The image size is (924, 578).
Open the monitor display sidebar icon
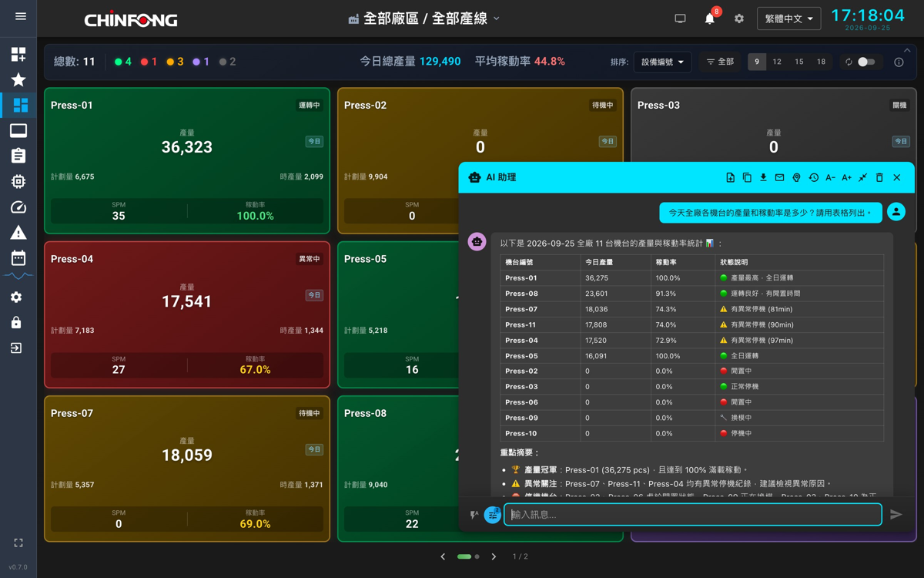click(x=18, y=130)
